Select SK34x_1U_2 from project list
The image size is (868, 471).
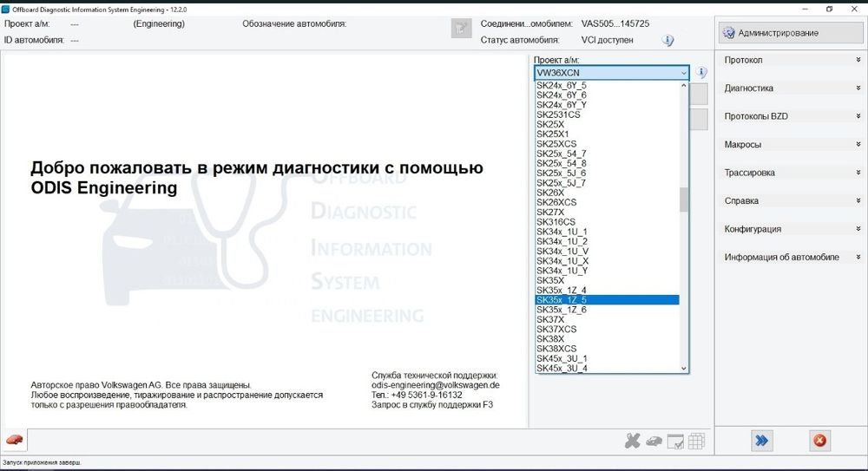point(607,241)
